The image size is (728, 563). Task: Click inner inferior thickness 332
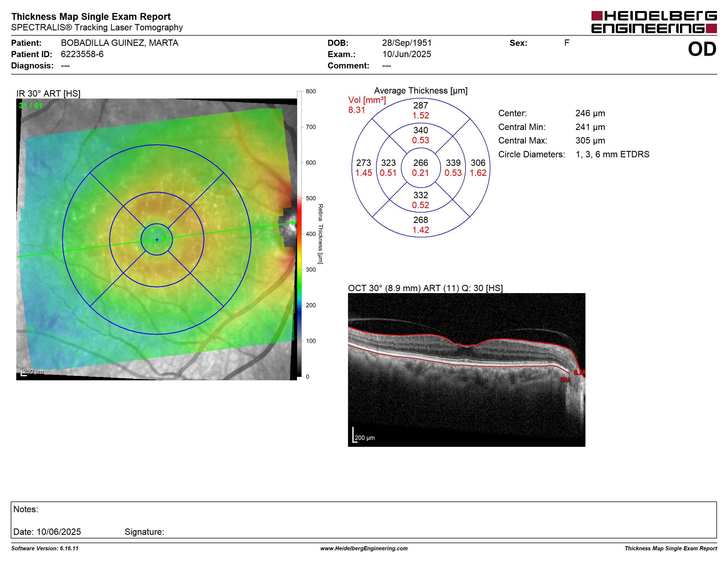tap(420, 195)
